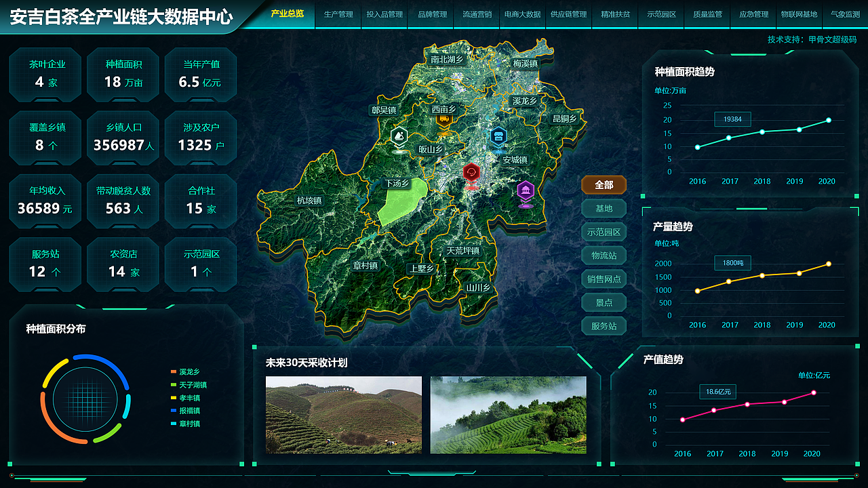Switch to 供应链管理 tab
This screenshot has width=868, height=488.
coord(568,14)
